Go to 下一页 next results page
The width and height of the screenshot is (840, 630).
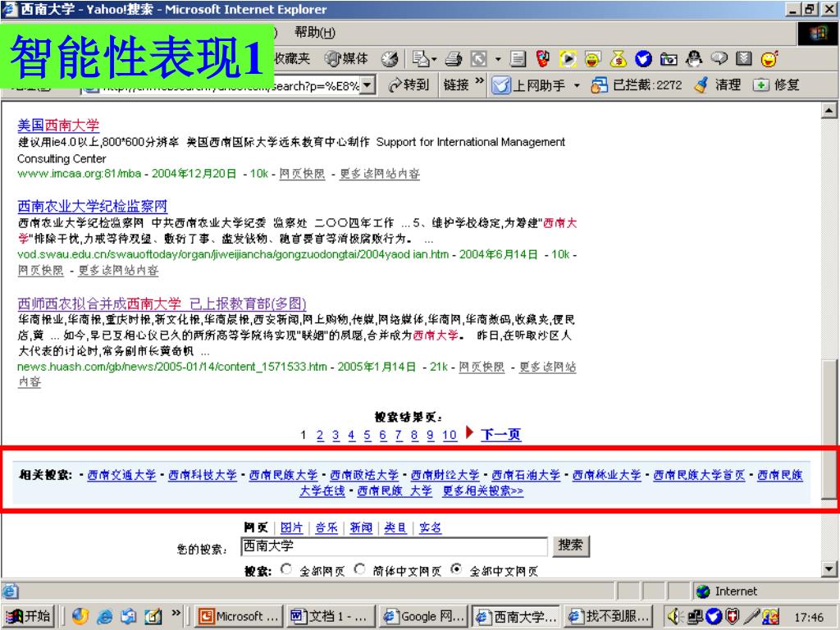click(501, 435)
